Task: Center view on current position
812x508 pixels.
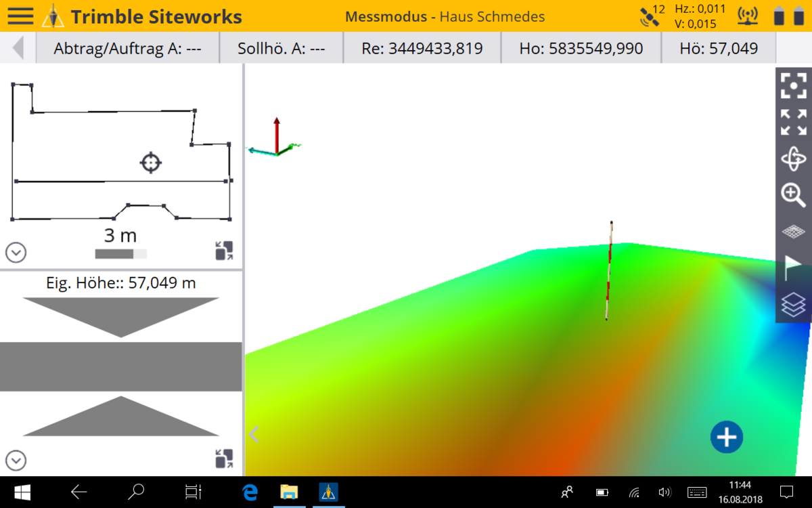Action: pyautogui.click(x=794, y=85)
